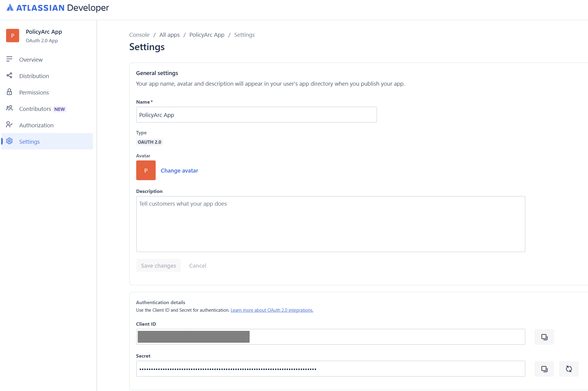The image size is (588, 391).
Task: Click the Cancel button
Action: coord(198,266)
